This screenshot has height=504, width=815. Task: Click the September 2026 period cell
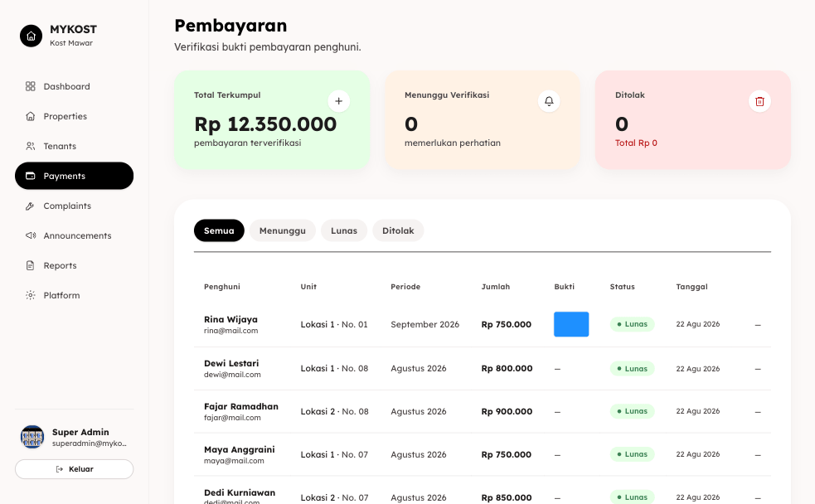(424, 324)
